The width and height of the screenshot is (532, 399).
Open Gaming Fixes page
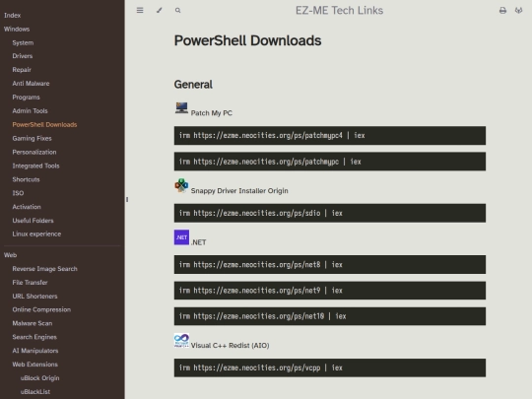click(x=32, y=139)
